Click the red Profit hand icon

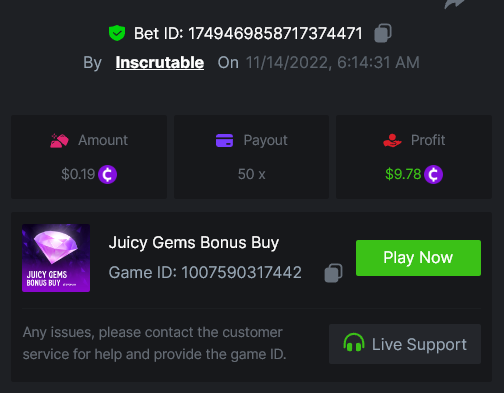click(x=392, y=140)
